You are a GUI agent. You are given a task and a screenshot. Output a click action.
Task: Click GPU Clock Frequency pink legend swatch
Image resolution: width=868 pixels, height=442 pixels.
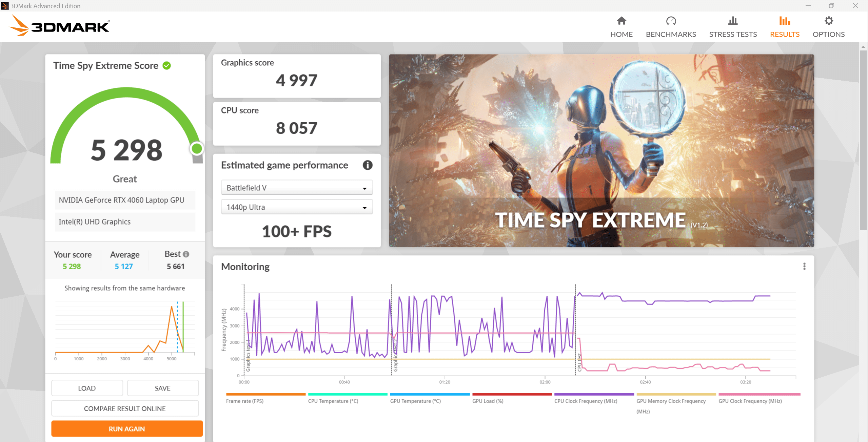pyautogui.click(x=759, y=394)
